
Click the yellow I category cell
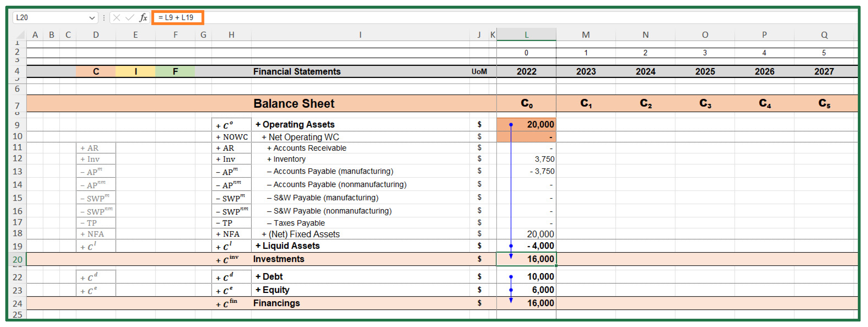click(x=135, y=72)
